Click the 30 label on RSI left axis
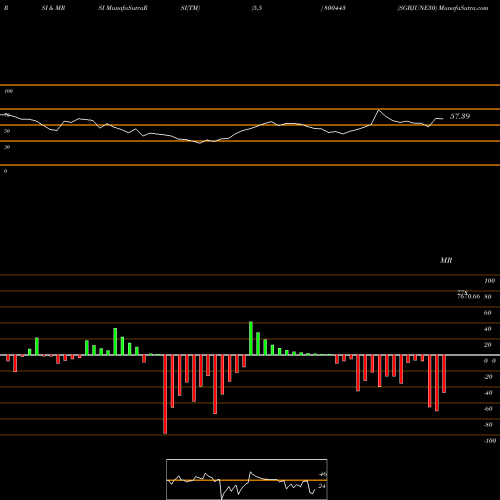The width and height of the screenshot is (500, 500). 7,147
